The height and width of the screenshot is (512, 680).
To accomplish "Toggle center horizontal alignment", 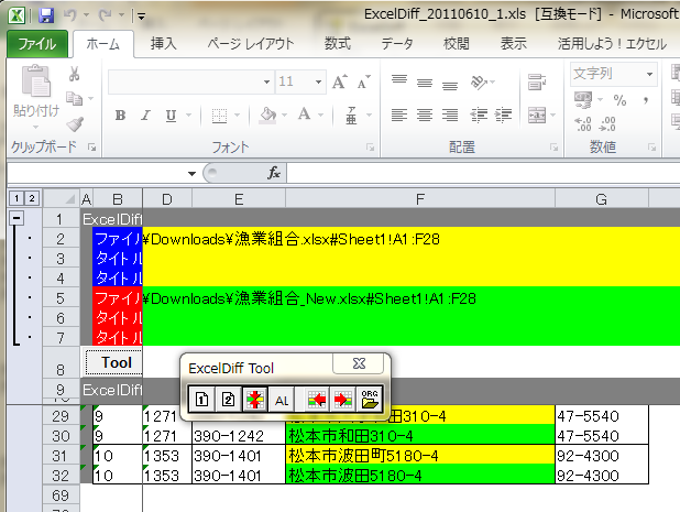I will pos(425,115).
